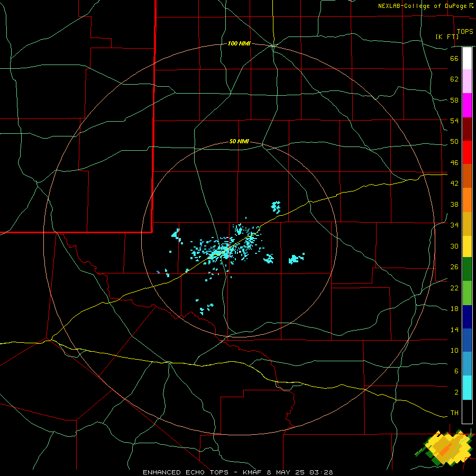Screen dimensions: 476x476
Task: Select the dark green legend swatch
Action: 467,269
